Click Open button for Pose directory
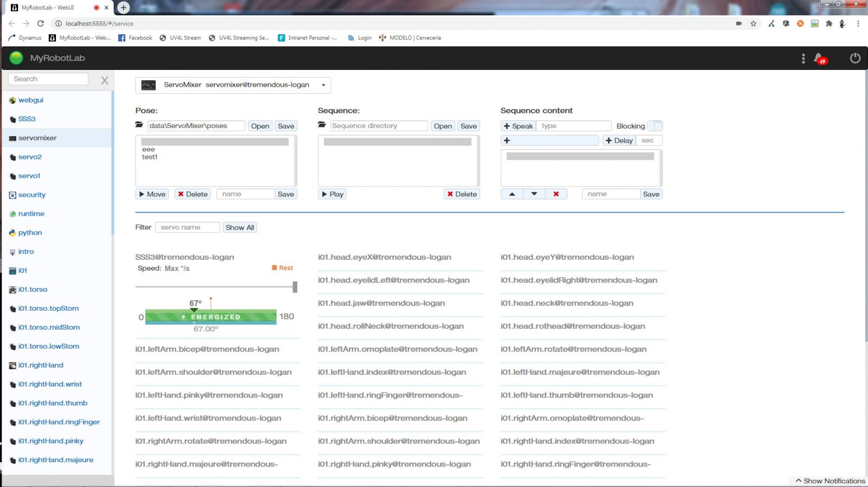Viewport: 868px width, 487px height. coord(260,126)
